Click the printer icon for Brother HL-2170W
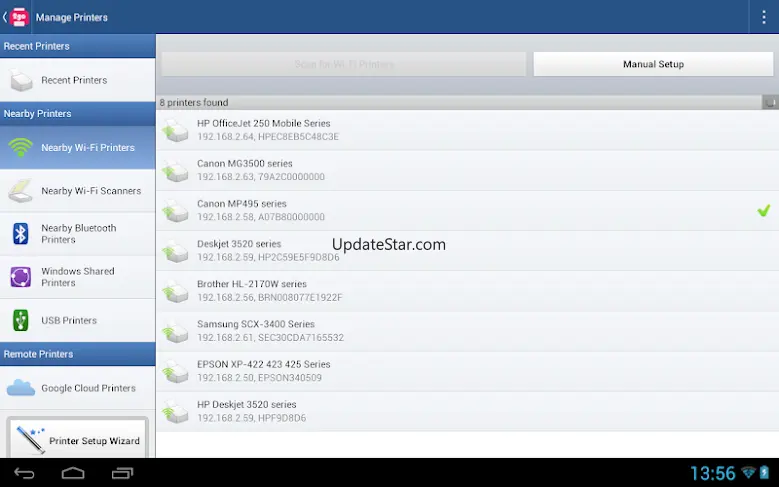The height and width of the screenshot is (487, 779). point(175,291)
